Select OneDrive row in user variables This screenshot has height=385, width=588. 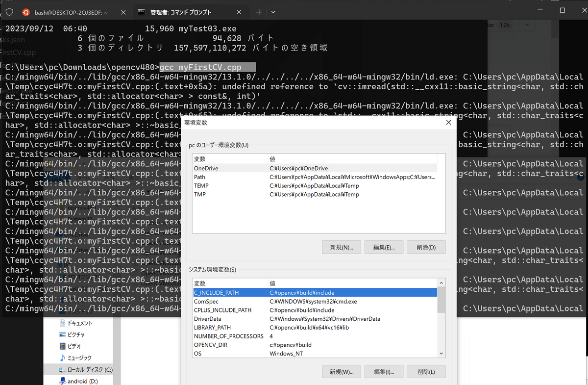pyautogui.click(x=314, y=168)
